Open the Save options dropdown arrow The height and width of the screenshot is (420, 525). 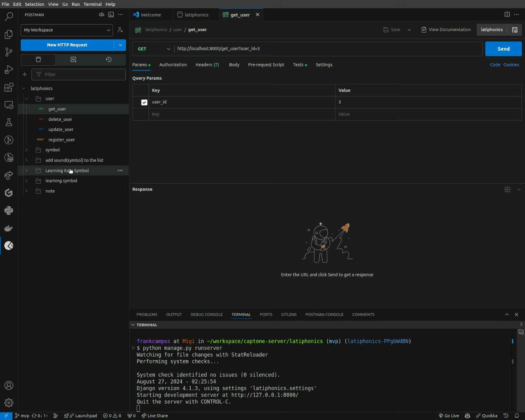click(x=409, y=30)
